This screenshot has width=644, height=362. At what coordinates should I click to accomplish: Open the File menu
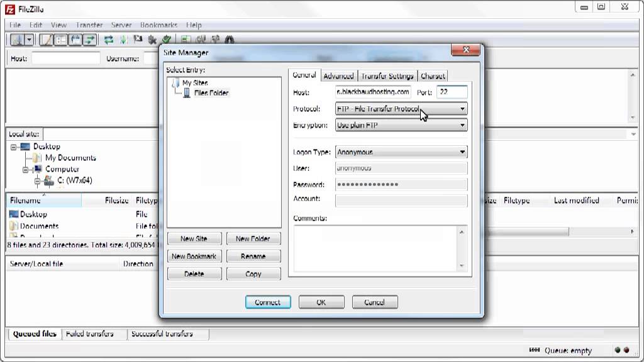click(15, 25)
